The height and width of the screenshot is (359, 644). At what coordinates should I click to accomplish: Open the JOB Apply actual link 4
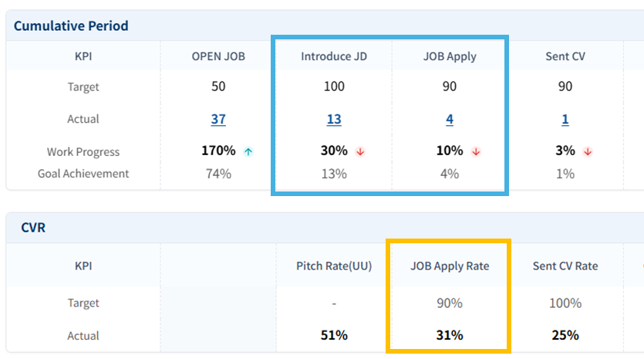[450, 119]
